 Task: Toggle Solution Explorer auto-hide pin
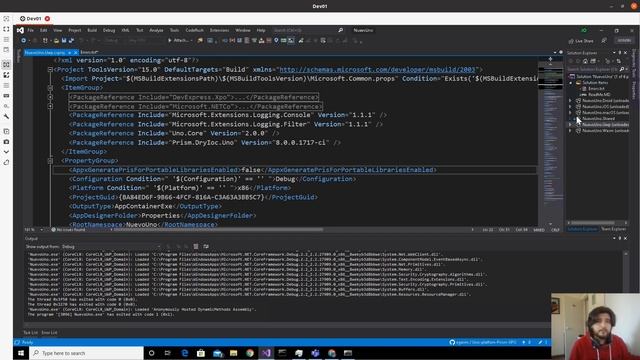coord(620,53)
